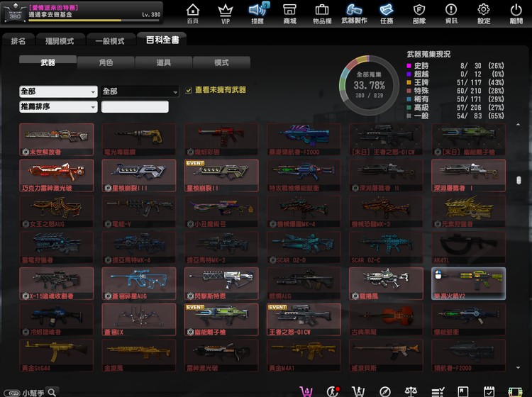
Task: Click the compass icon in bottom bar
Action: [384, 392]
